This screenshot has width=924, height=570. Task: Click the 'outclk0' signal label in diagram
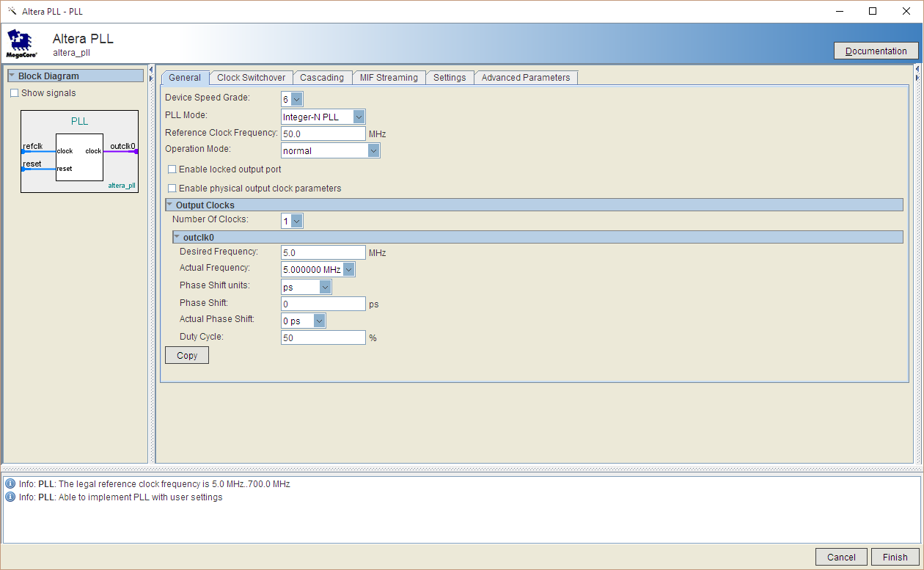[123, 146]
